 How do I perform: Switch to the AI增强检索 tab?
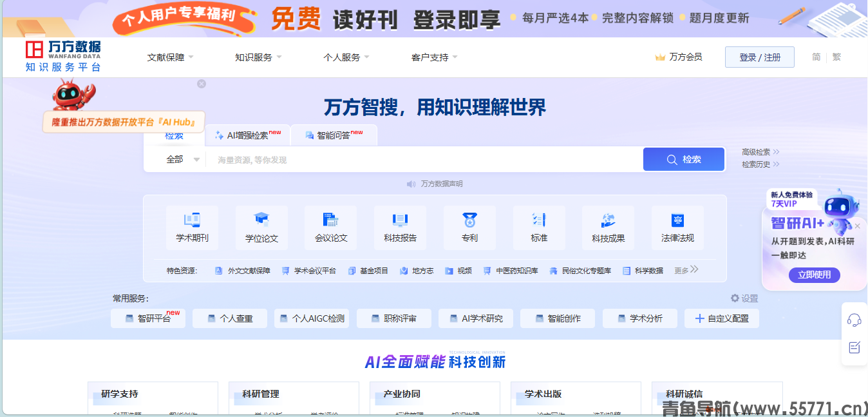(248, 135)
